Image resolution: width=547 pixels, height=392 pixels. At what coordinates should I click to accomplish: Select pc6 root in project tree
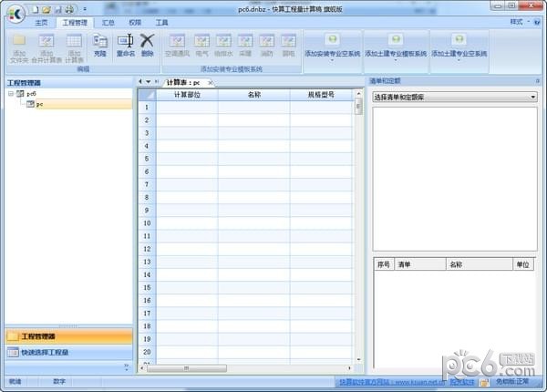pos(31,94)
